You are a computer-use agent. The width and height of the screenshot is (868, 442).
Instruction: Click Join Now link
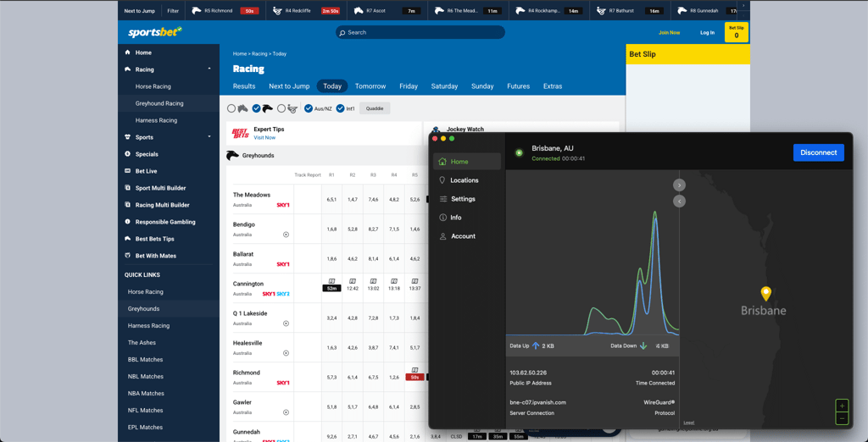670,33
